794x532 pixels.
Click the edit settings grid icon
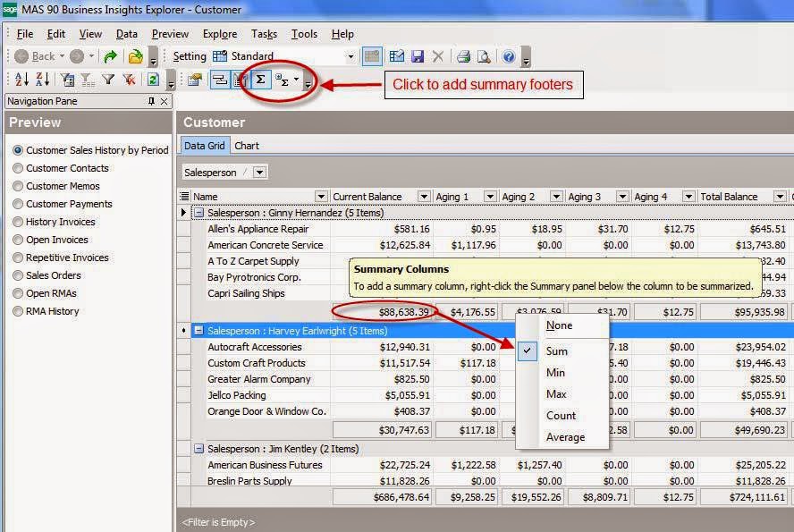click(396, 56)
